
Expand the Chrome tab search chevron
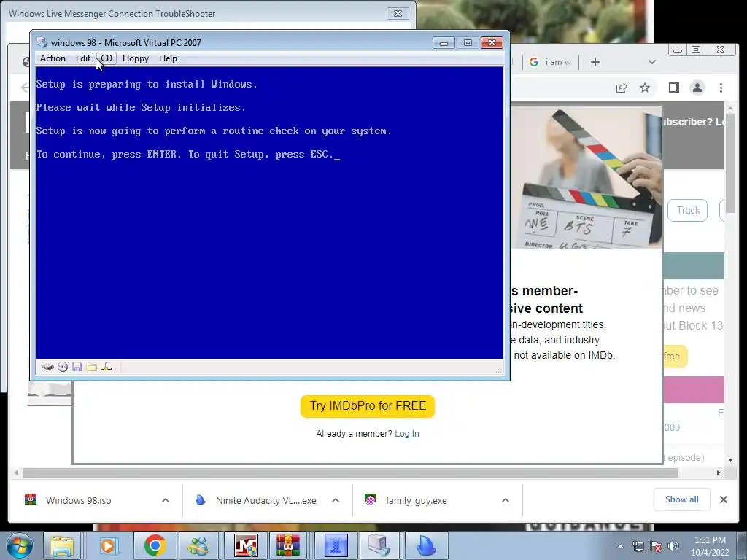click(652, 62)
